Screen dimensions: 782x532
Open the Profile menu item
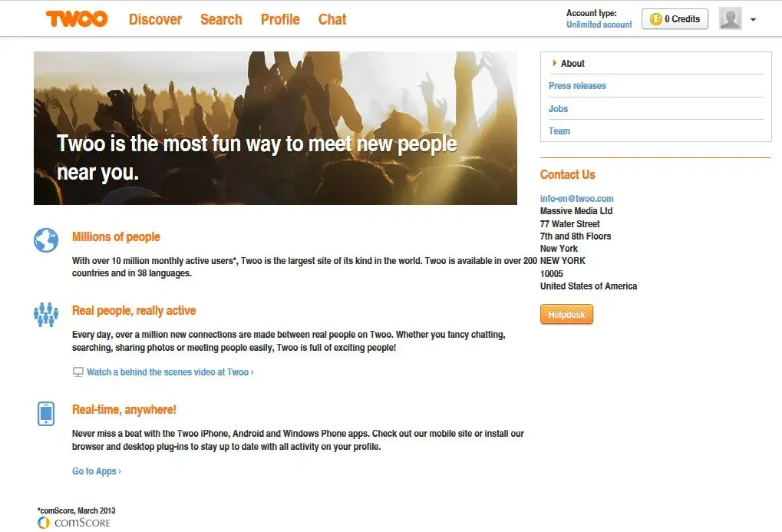coord(280,19)
